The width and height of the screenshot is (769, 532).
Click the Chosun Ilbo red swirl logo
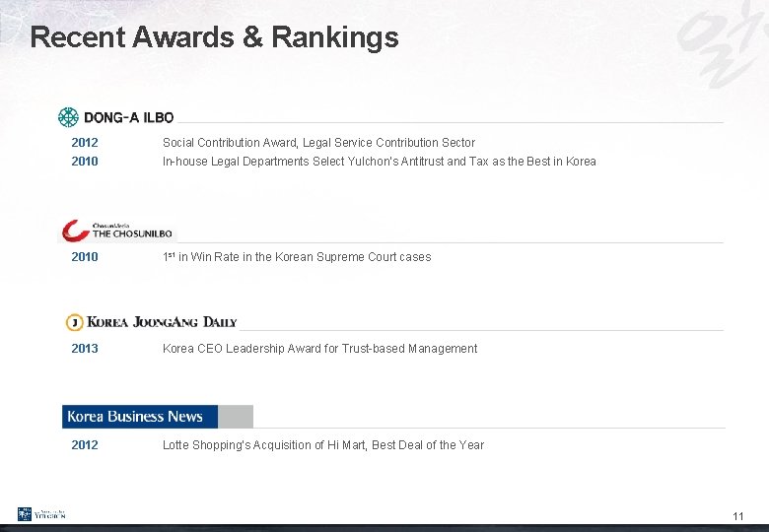(x=76, y=231)
